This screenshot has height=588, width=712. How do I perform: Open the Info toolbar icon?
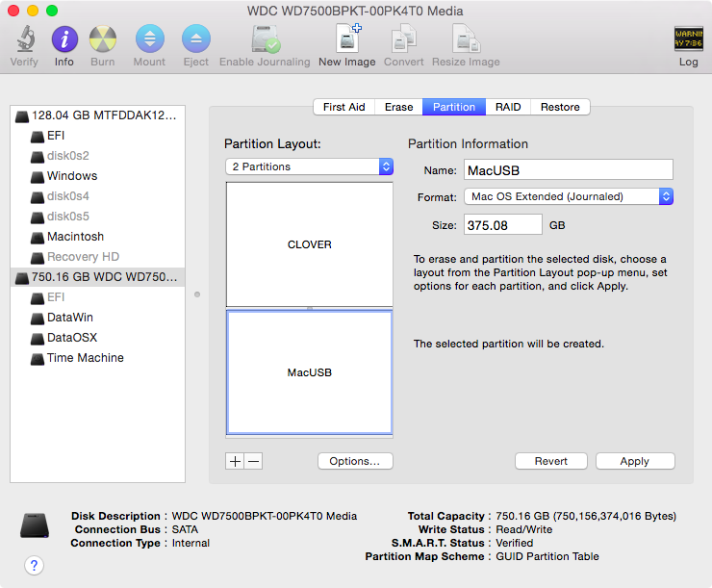[x=64, y=39]
